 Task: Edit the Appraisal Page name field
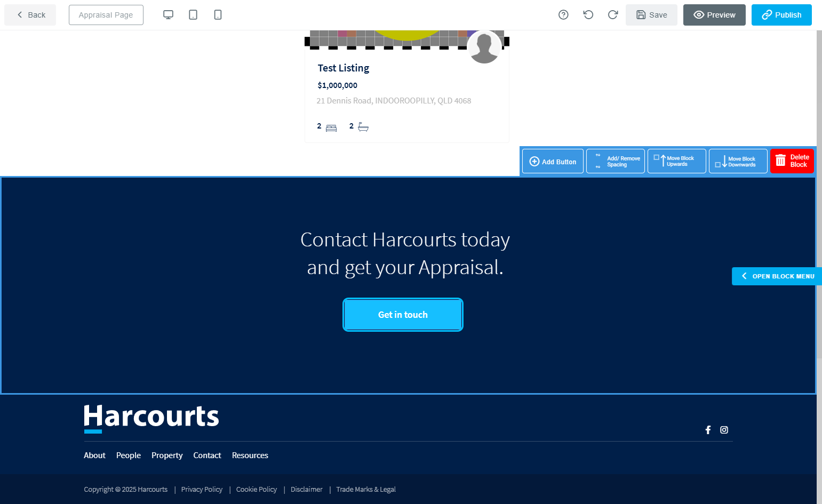tap(106, 15)
